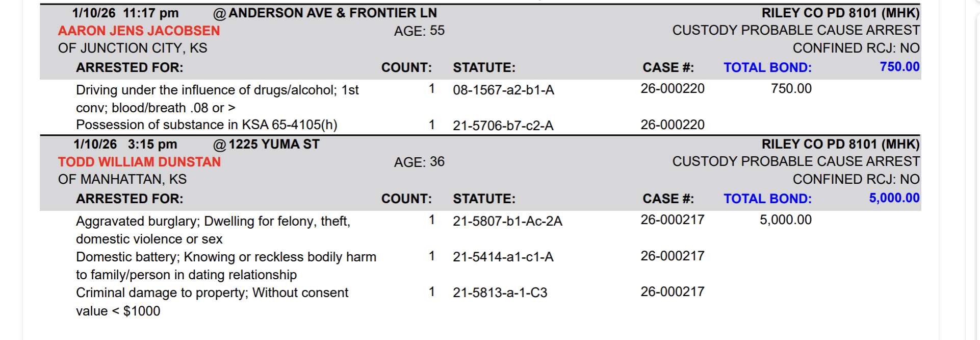Select the blue 5,000.00 total bond amount
Viewport: 980px width, 340px height.
[894, 198]
